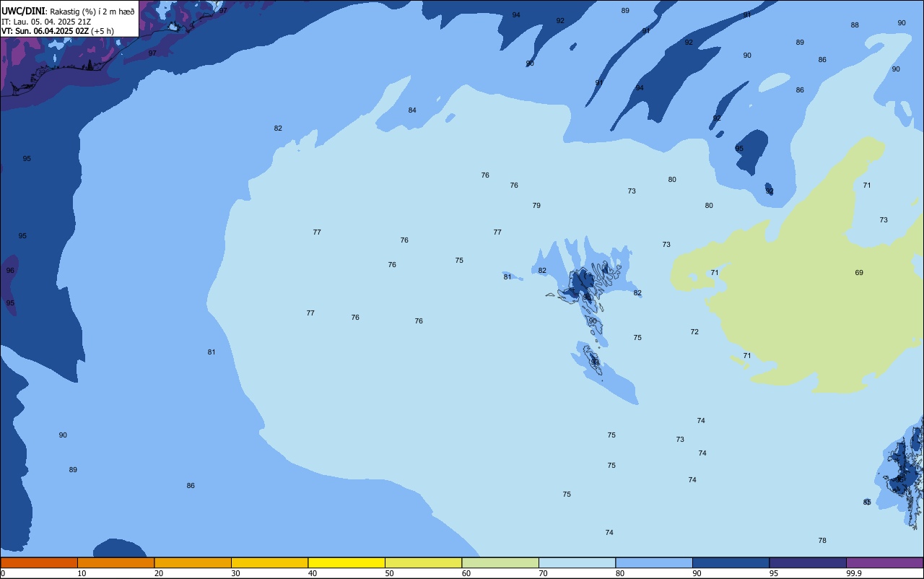Click the legend tick label '10'

tap(82, 573)
